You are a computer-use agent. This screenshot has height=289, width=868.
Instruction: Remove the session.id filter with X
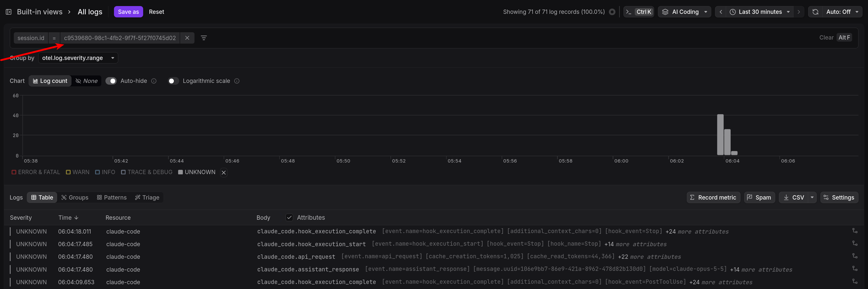click(x=187, y=38)
